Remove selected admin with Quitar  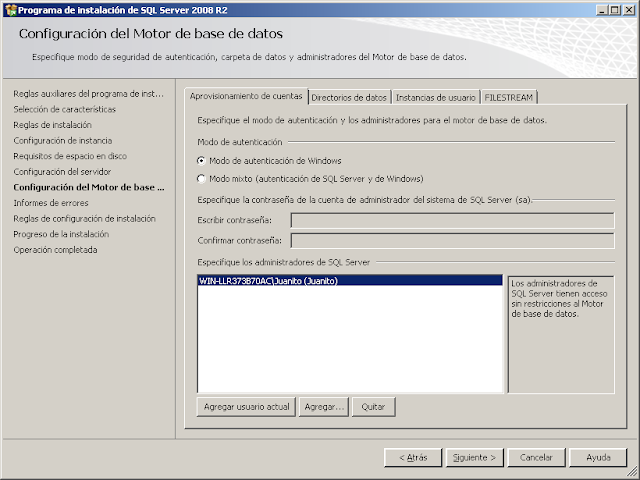[373, 407]
